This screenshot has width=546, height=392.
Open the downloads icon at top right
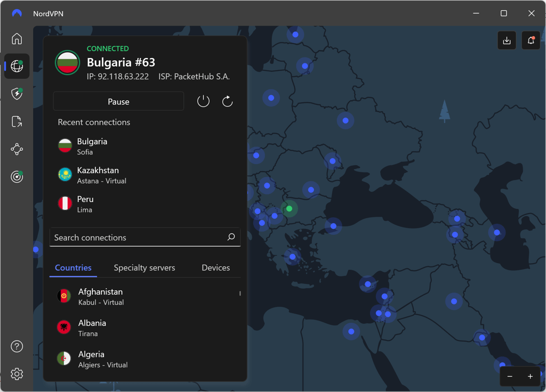[507, 40]
